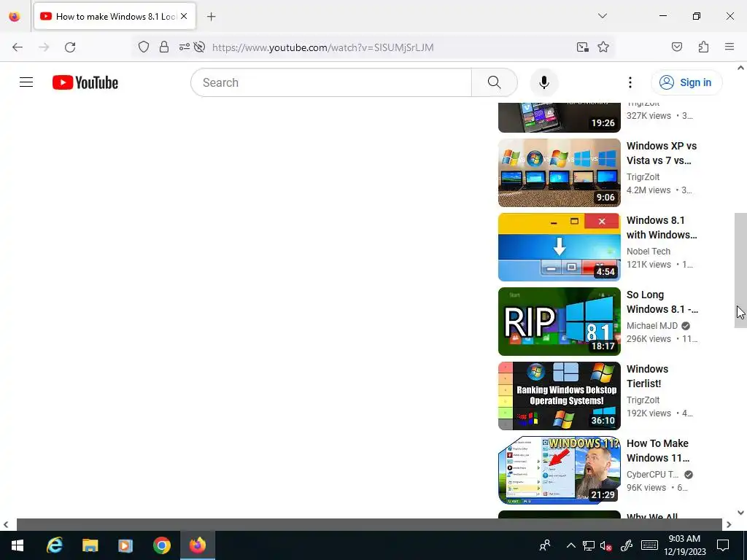747x560 pixels.
Task: Open the 19:26 video thumbnail
Action: (x=560, y=117)
